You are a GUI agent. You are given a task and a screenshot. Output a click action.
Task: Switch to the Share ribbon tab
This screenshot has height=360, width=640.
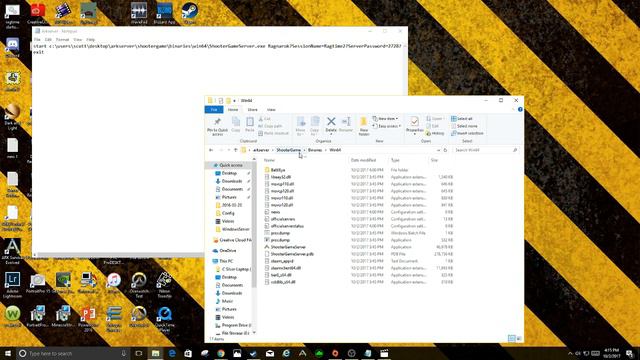click(x=252, y=110)
